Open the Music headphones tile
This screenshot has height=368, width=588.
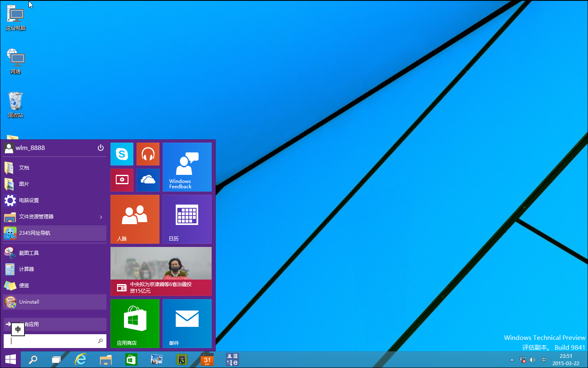[x=148, y=154]
